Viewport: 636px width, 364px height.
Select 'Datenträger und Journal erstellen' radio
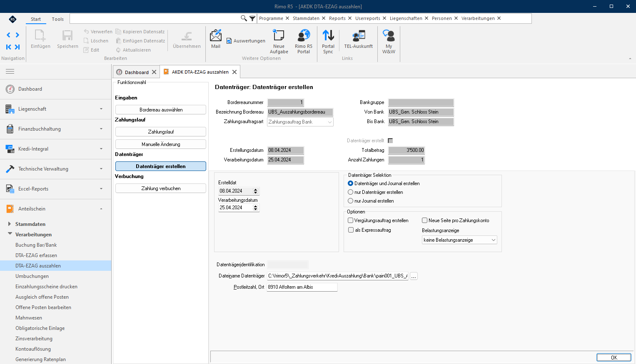(351, 183)
